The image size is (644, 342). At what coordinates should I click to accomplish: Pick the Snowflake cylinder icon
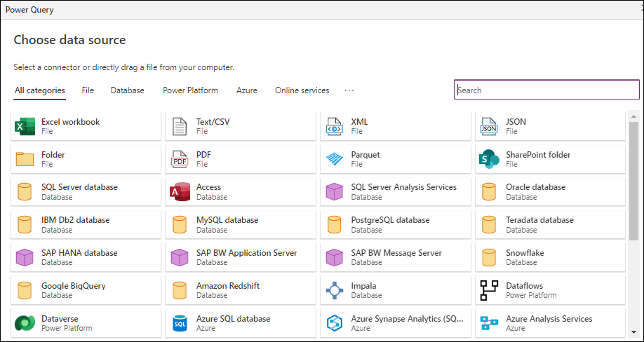[489, 257]
